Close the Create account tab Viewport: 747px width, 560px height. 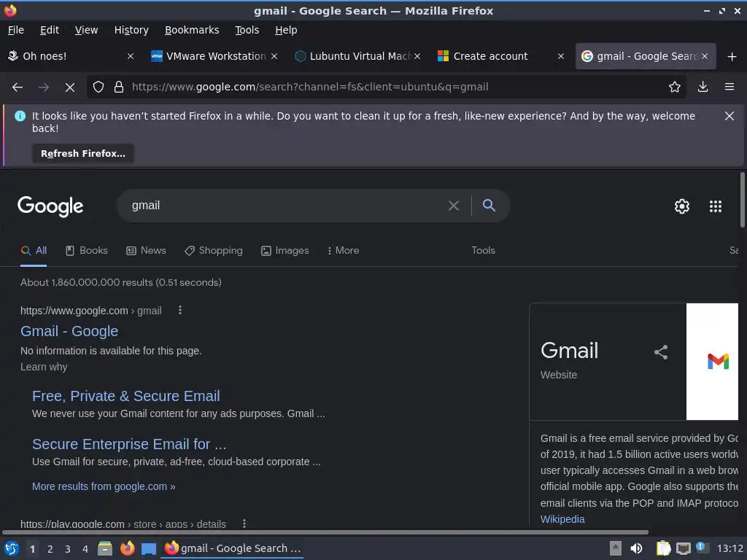561,56
